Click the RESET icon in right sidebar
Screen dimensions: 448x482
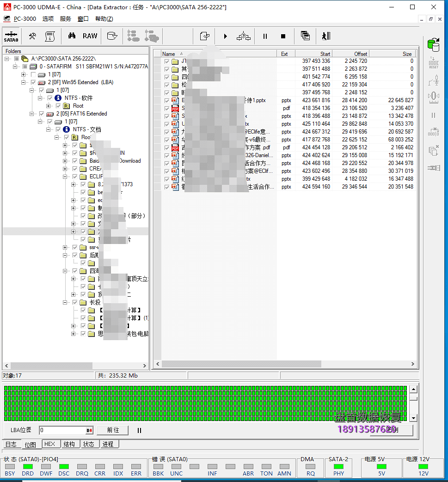pyautogui.click(x=434, y=63)
